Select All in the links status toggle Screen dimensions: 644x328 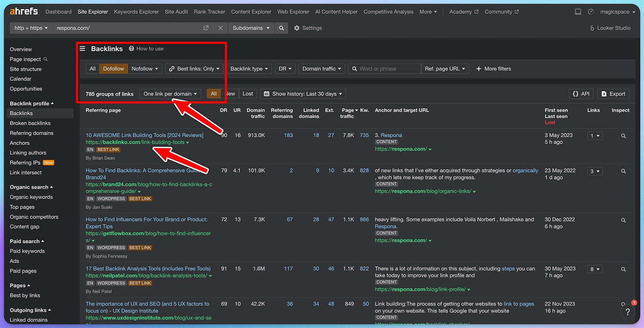point(213,94)
